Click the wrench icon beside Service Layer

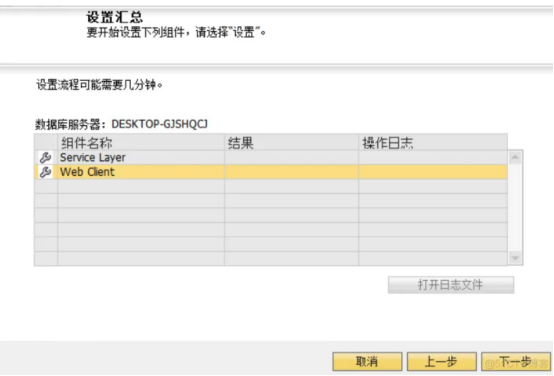(46, 158)
